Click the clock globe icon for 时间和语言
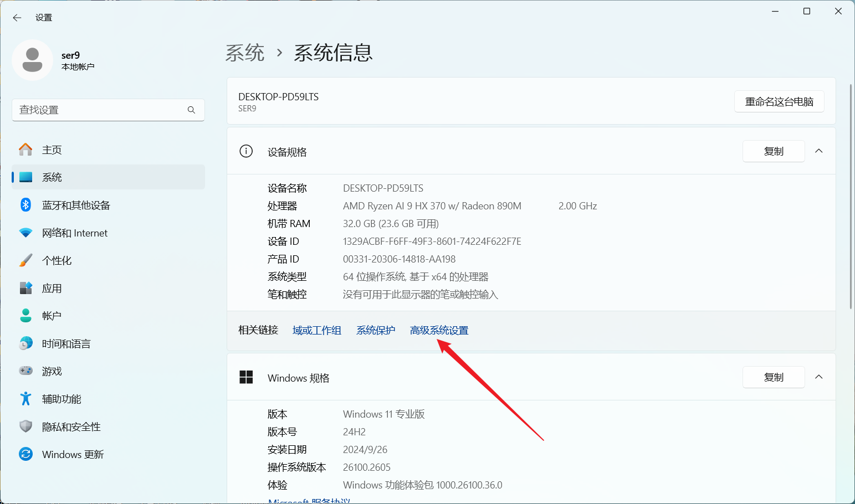 [x=25, y=343]
